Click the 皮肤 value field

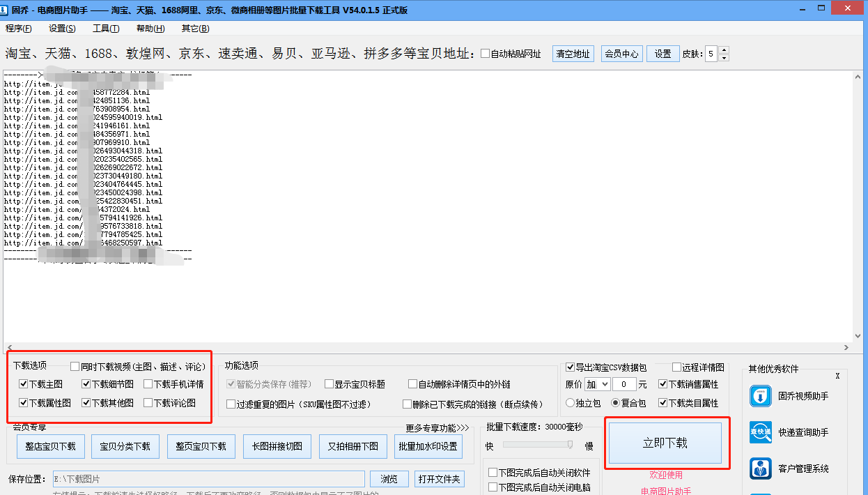711,54
